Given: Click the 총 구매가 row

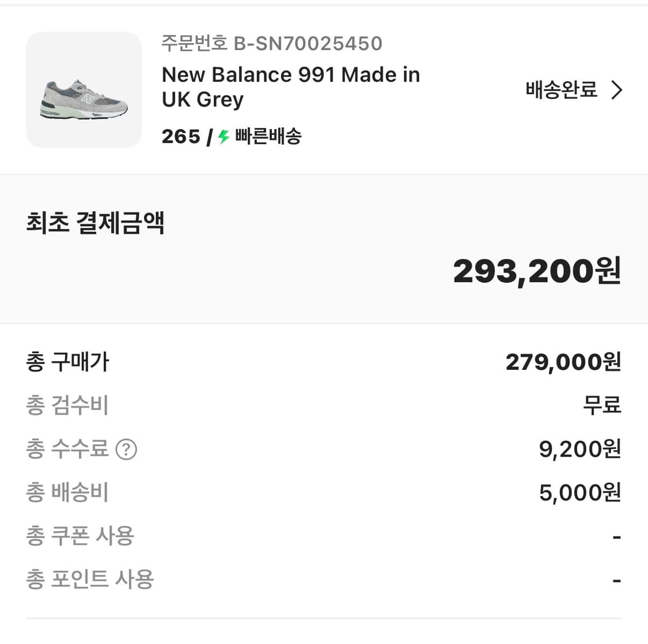Looking at the screenshot, I should point(67,362).
